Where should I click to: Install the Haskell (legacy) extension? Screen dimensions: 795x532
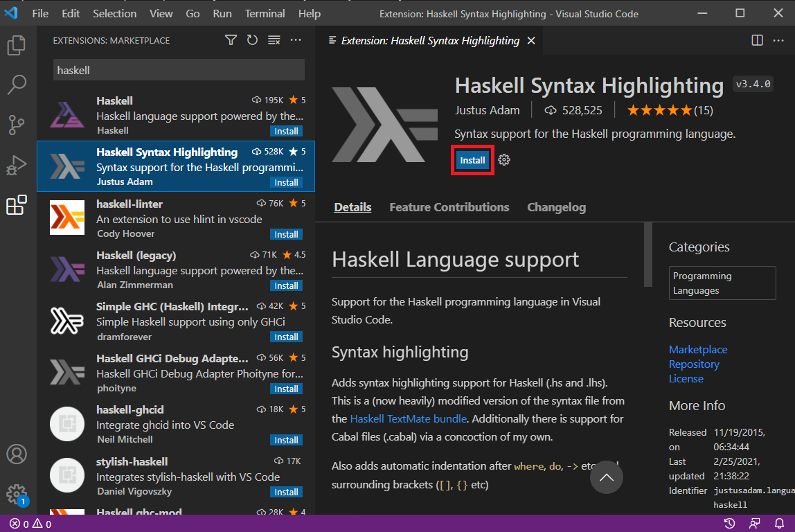(x=286, y=285)
